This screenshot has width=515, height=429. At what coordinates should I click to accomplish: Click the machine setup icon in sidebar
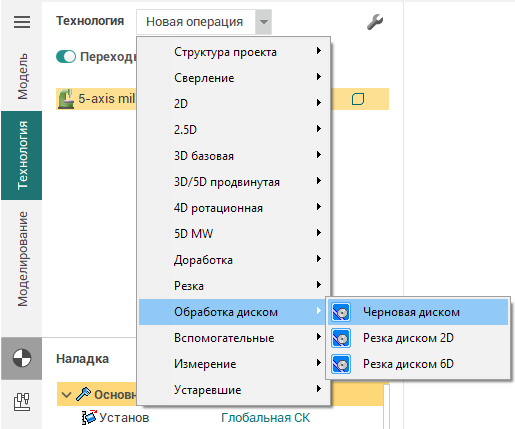coord(22,402)
